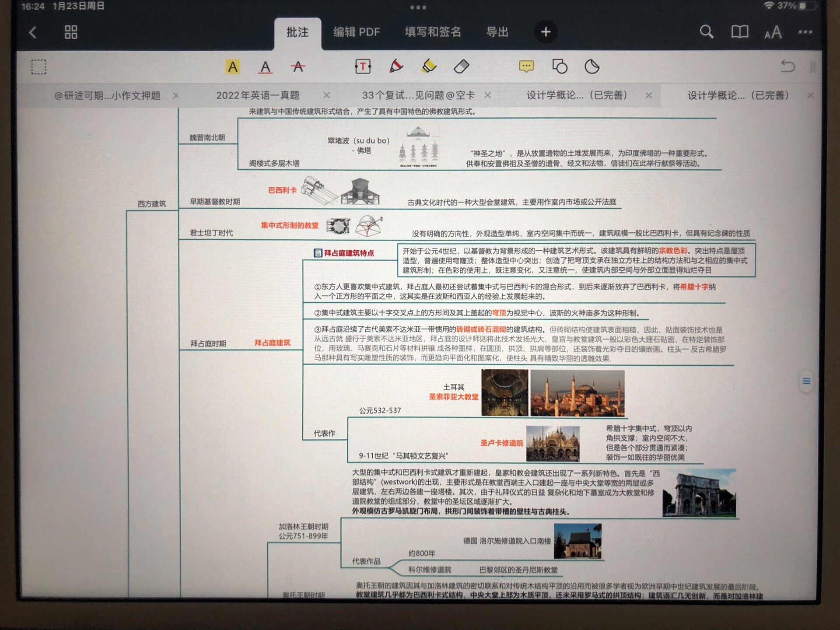This screenshot has width=840, height=630.
Task: Open text size AA display settings
Action: click(x=773, y=32)
